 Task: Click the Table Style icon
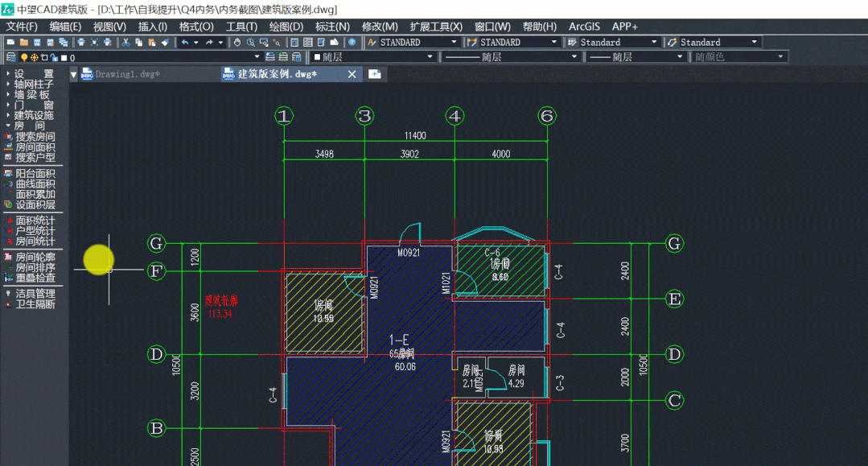[573, 42]
